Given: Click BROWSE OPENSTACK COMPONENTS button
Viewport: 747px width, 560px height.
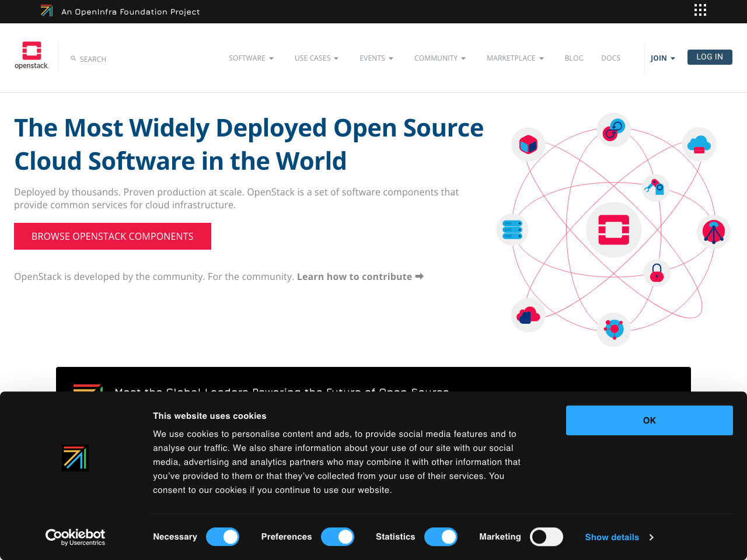Looking at the screenshot, I should (112, 236).
